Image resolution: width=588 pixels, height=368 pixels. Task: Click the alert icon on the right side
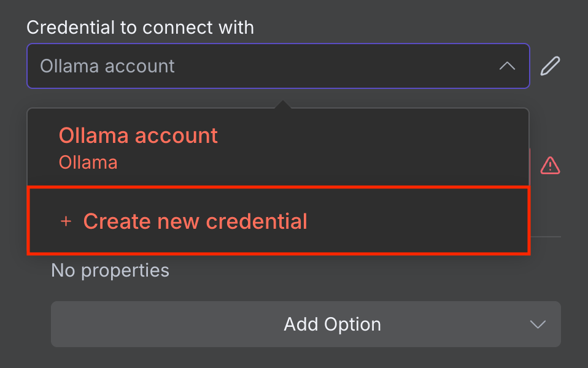[x=550, y=166]
